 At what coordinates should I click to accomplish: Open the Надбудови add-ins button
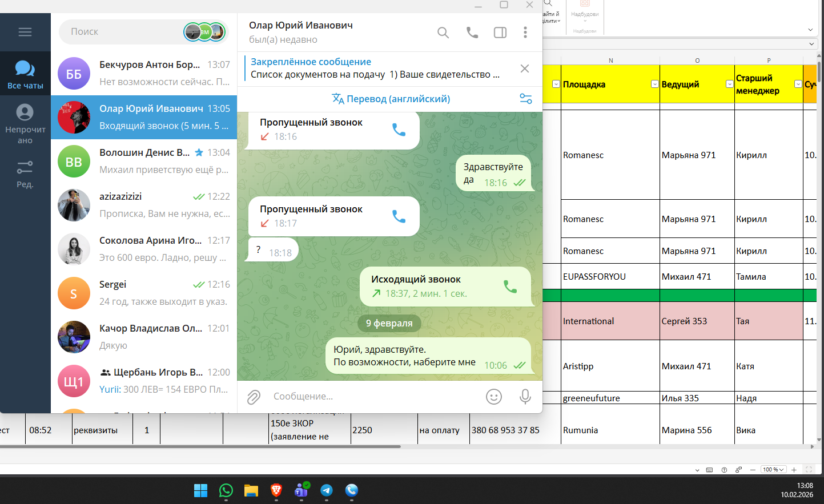[585, 11]
